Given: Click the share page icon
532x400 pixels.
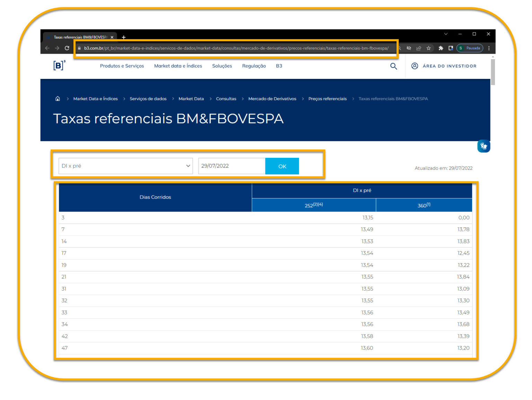Looking at the screenshot, I should (x=418, y=48).
